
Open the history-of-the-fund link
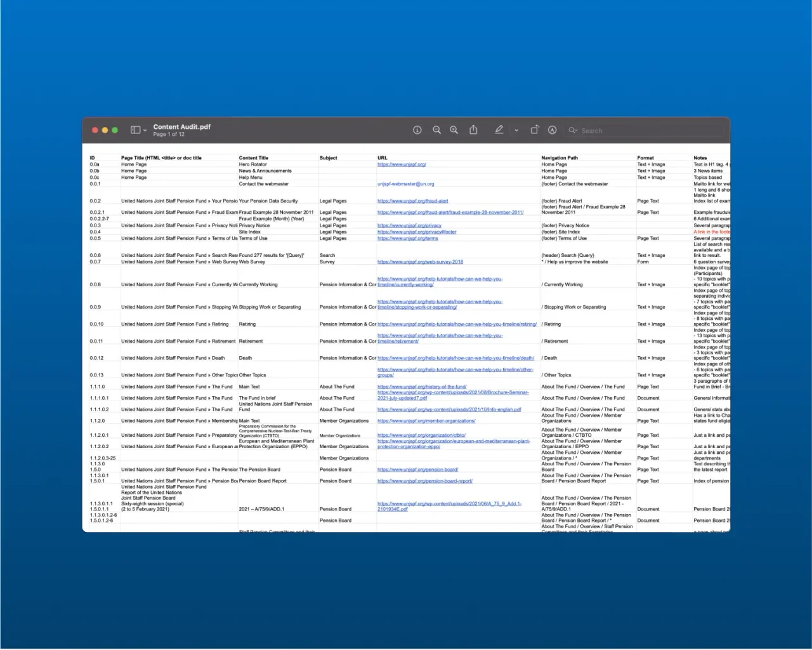(422, 387)
